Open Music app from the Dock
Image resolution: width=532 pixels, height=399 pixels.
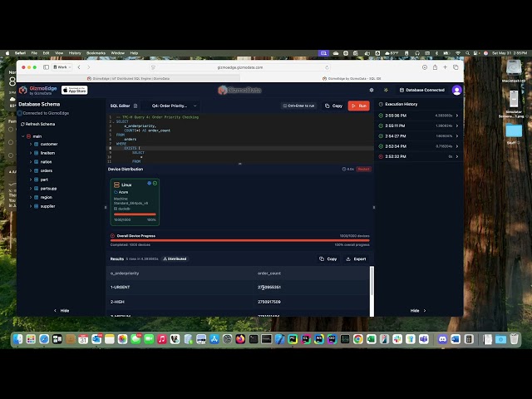162,339
